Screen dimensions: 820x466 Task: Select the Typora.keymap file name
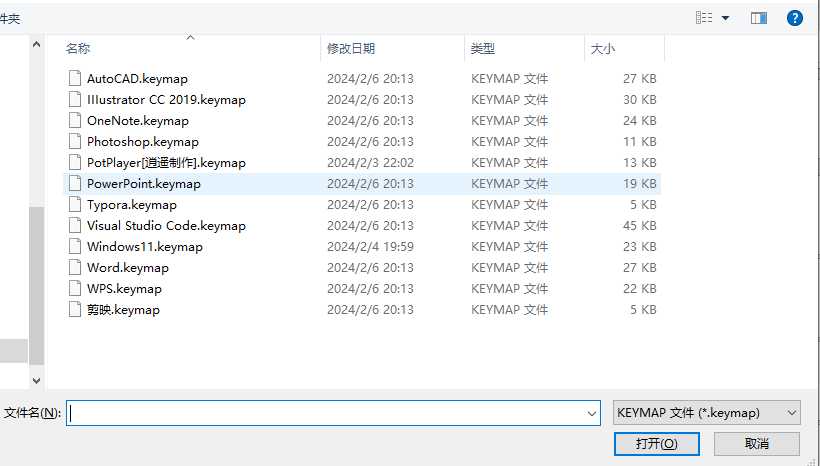(x=132, y=204)
